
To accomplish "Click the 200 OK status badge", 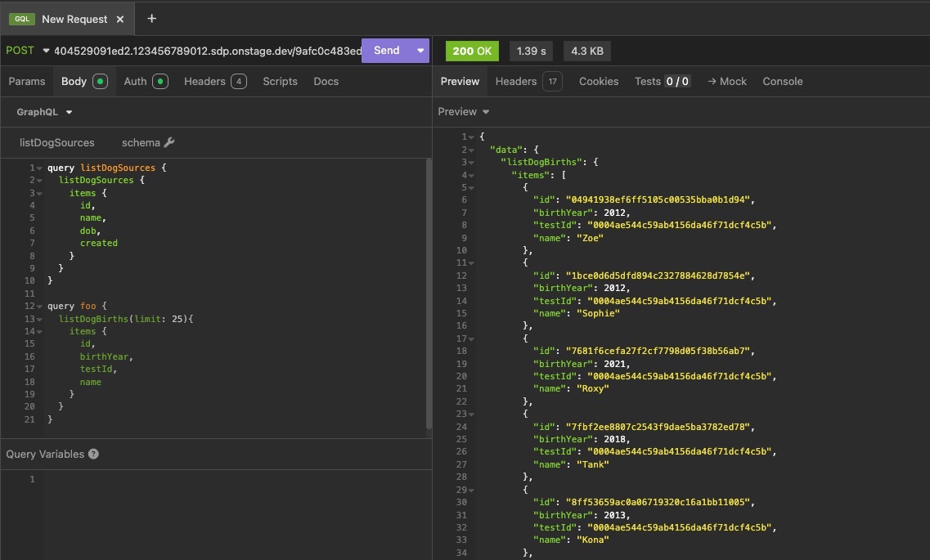I will click(472, 51).
